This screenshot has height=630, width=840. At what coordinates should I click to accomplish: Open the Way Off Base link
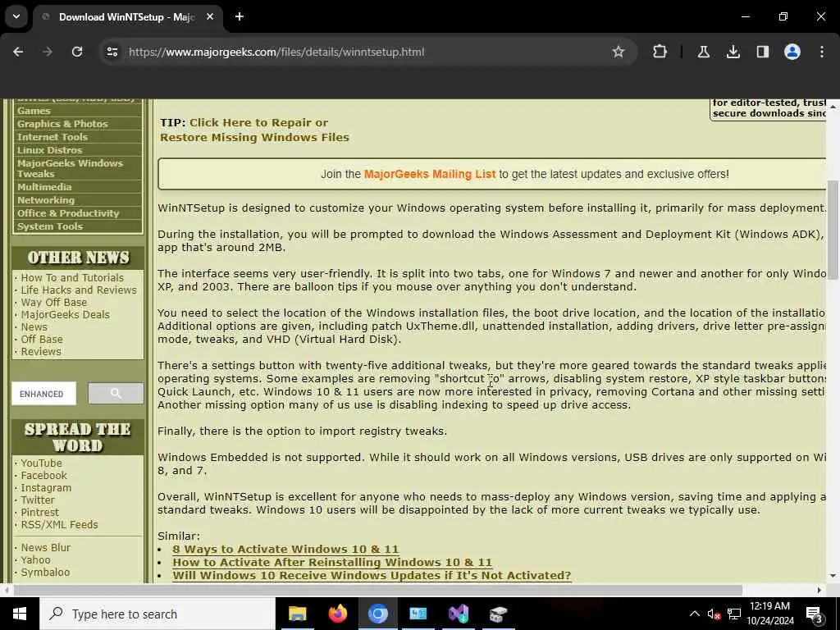(x=53, y=302)
